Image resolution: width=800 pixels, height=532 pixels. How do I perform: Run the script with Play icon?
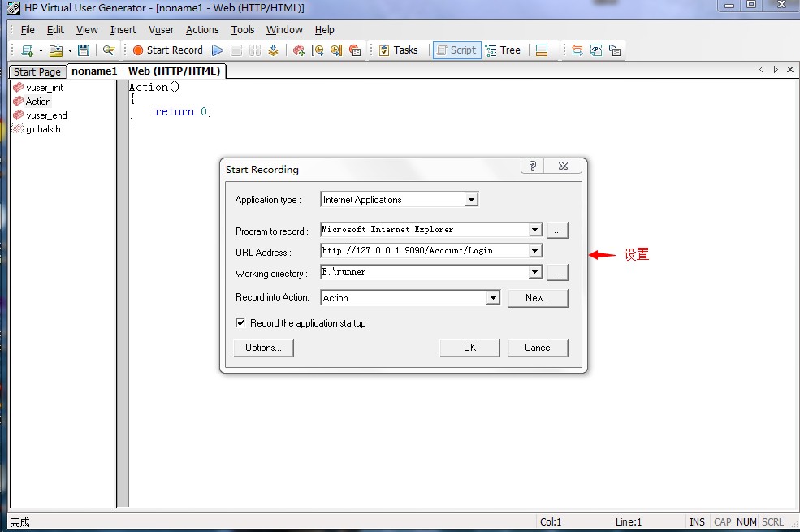pyautogui.click(x=218, y=50)
